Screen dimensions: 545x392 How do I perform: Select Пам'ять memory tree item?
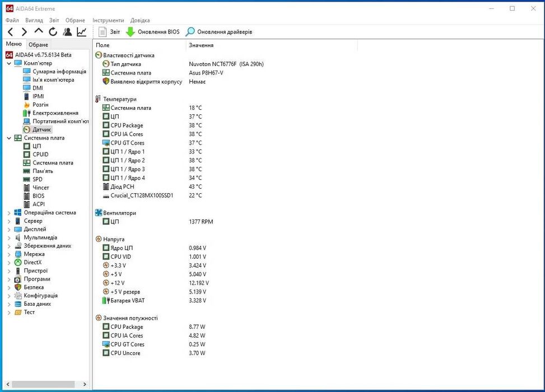tap(43, 171)
